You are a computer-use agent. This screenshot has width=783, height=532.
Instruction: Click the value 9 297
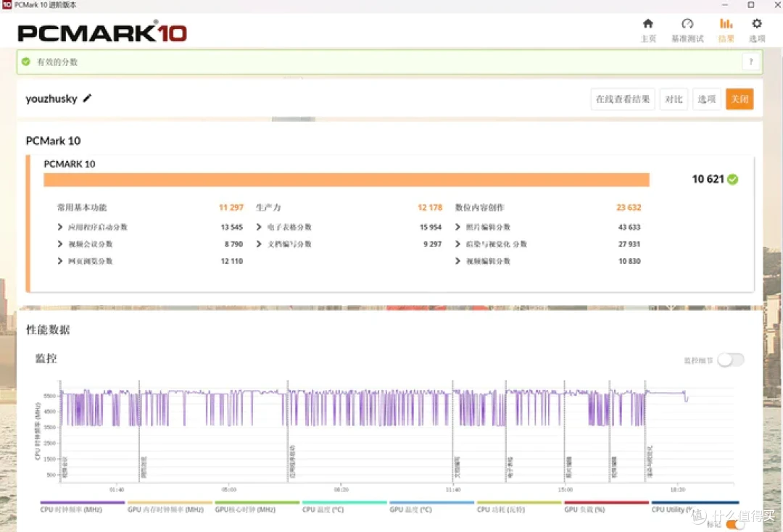pos(432,244)
